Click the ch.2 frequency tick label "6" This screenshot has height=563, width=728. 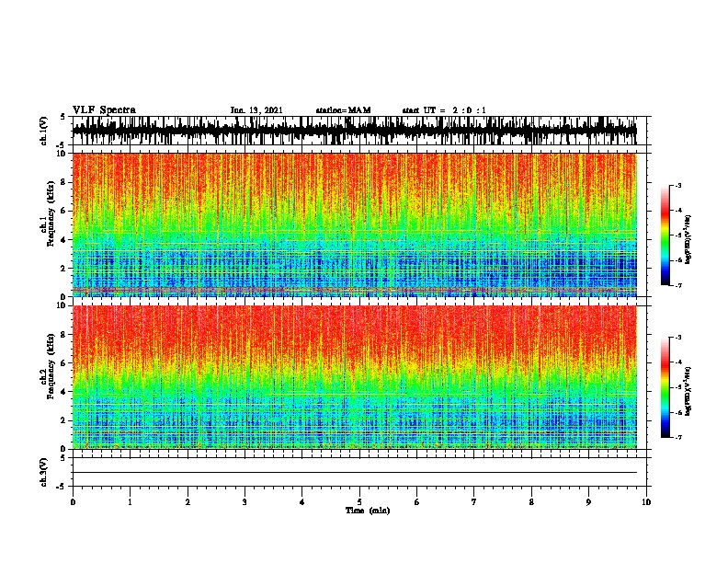(63, 363)
